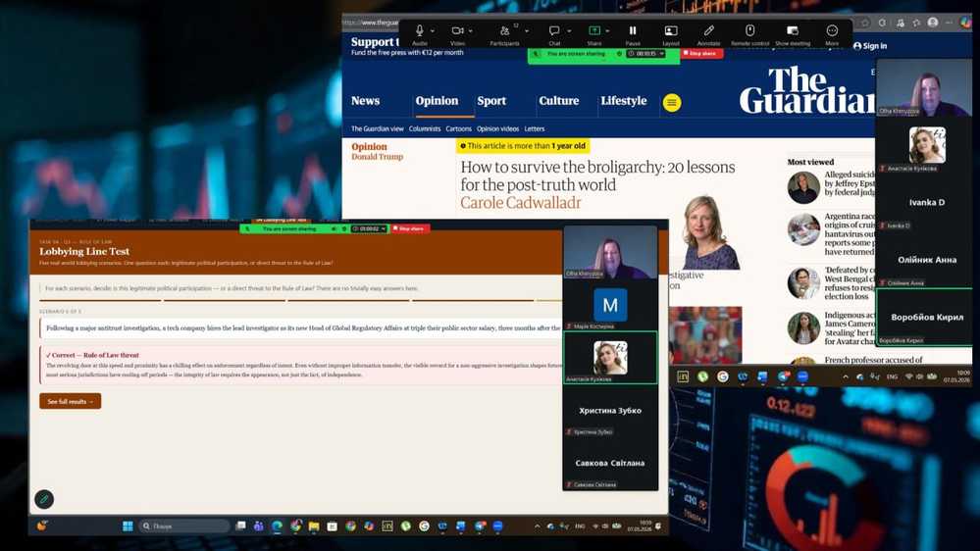Open the French professor accused story
The image size is (980, 551).
pos(873,360)
